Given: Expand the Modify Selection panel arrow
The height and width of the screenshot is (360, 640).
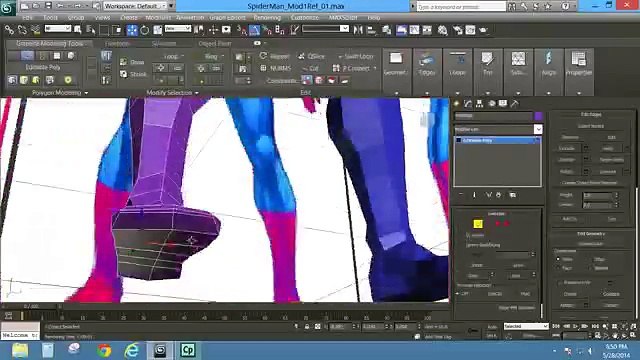Looking at the screenshot, I should pyautogui.click(x=197, y=93).
